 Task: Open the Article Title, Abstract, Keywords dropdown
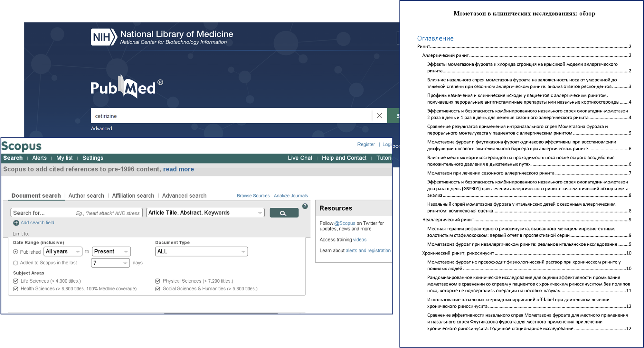click(x=205, y=213)
